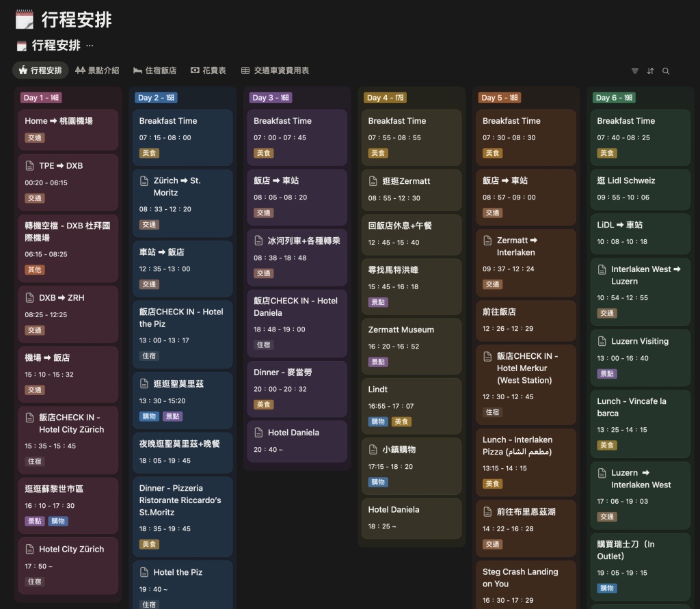The width and height of the screenshot is (700, 609).
Task: Click page icon on Luzern Visiting card
Action: pos(602,342)
